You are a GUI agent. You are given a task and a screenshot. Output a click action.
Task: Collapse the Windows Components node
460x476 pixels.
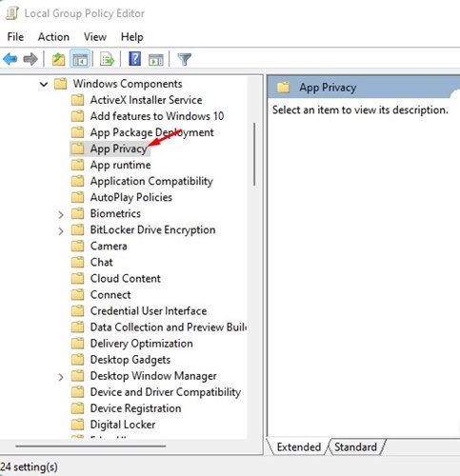pos(44,85)
